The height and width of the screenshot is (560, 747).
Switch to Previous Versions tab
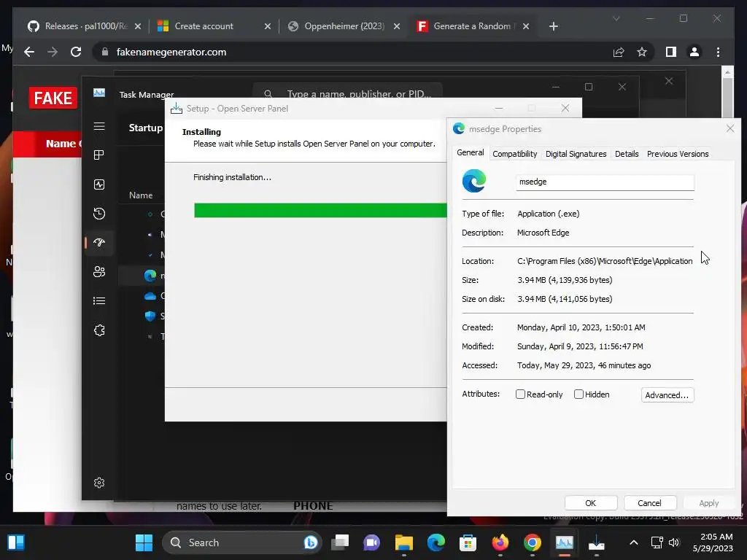[678, 154]
